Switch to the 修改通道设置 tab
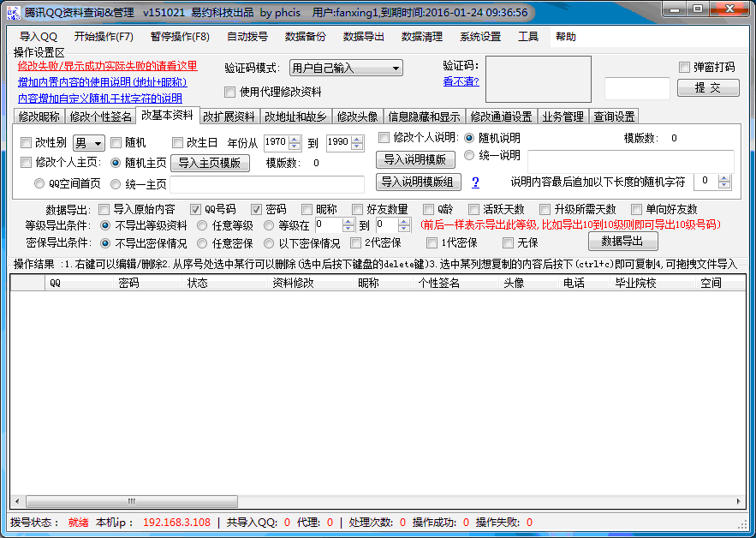The image size is (756, 538). pyautogui.click(x=502, y=117)
